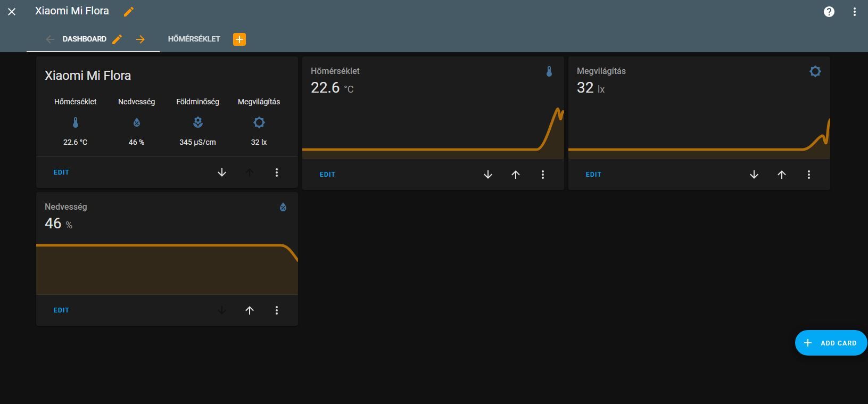The height and width of the screenshot is (404, 868).
Task: Open Hőmérséklet graph card options menu
Action: click(542, 175)
